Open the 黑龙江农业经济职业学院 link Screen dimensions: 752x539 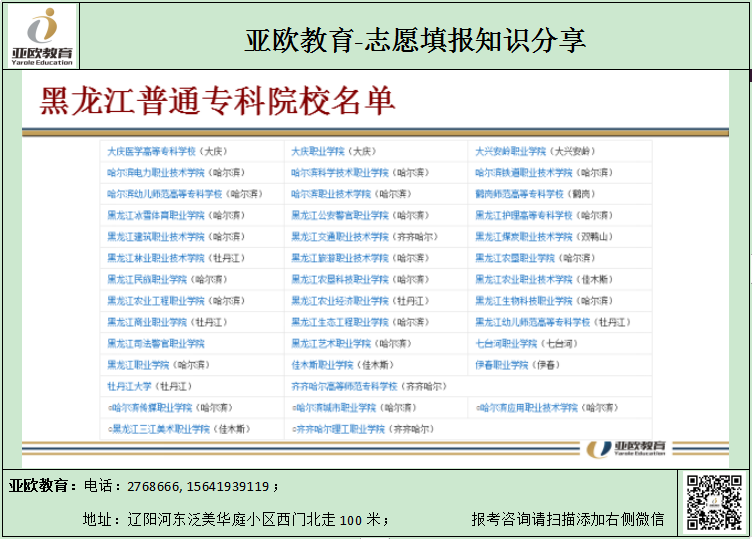click(340, 301)
